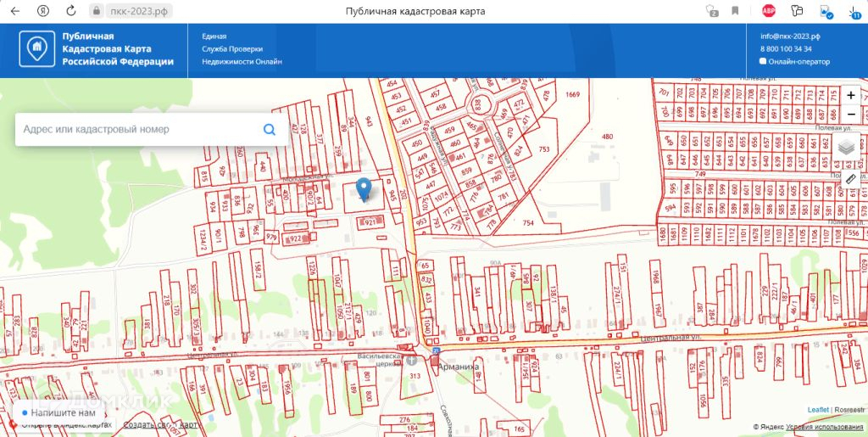This screenshot has height=437, width=868.
Task: Click the search magnifier icon
Action: (x=270, y=130)
